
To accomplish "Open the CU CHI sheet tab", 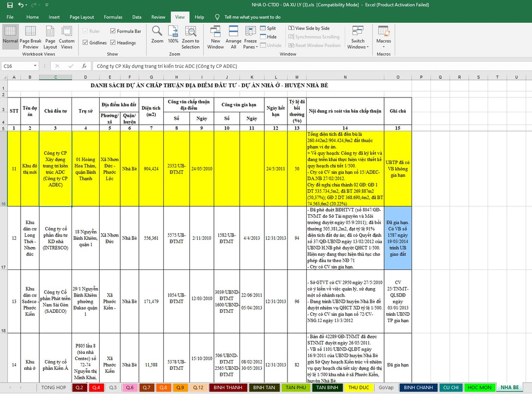I will (451, 387).
